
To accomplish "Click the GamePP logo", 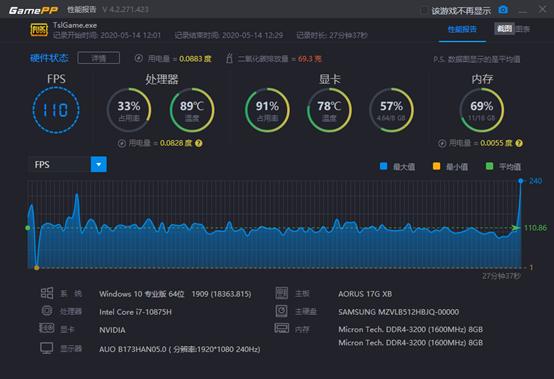I will coord(34,10).
